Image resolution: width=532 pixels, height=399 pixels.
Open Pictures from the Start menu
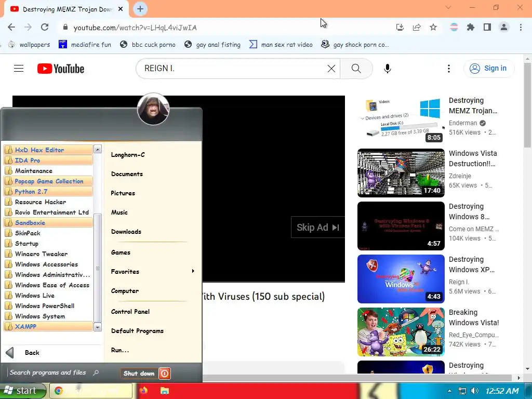pos(123,193)
